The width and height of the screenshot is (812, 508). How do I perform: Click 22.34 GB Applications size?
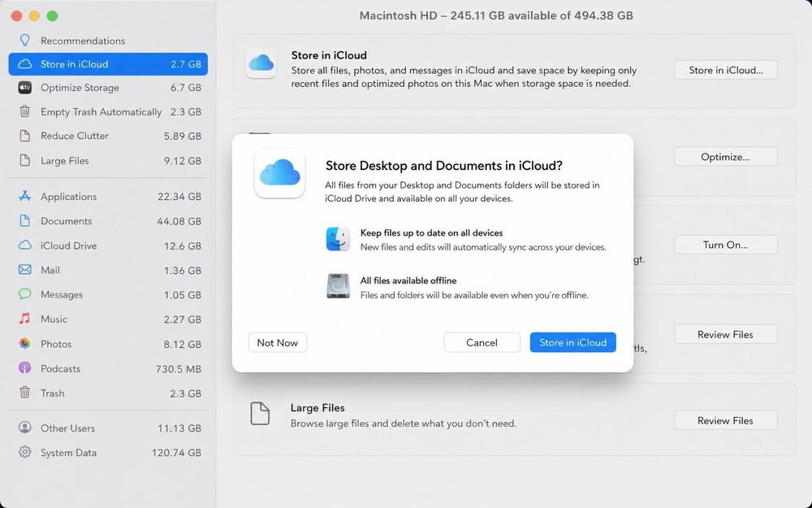click(179, 197)
